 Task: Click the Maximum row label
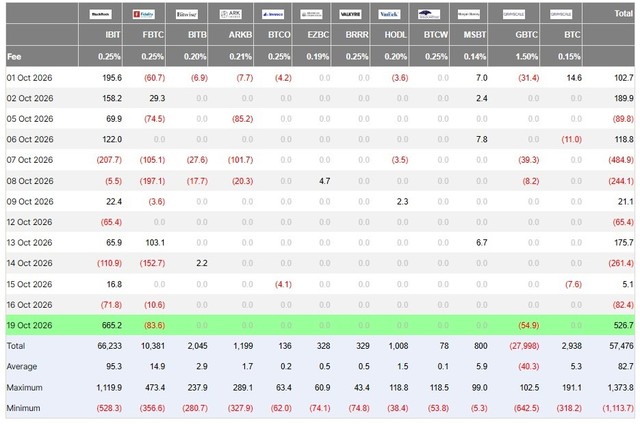click(x=24, y=387)
